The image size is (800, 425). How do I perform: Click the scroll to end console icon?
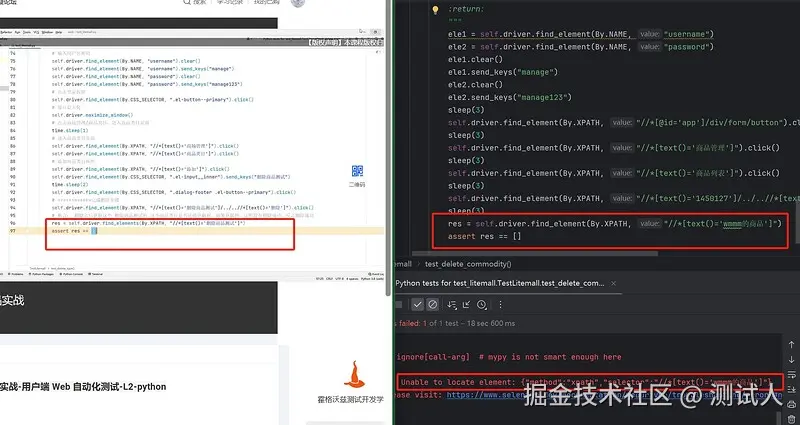791,390
